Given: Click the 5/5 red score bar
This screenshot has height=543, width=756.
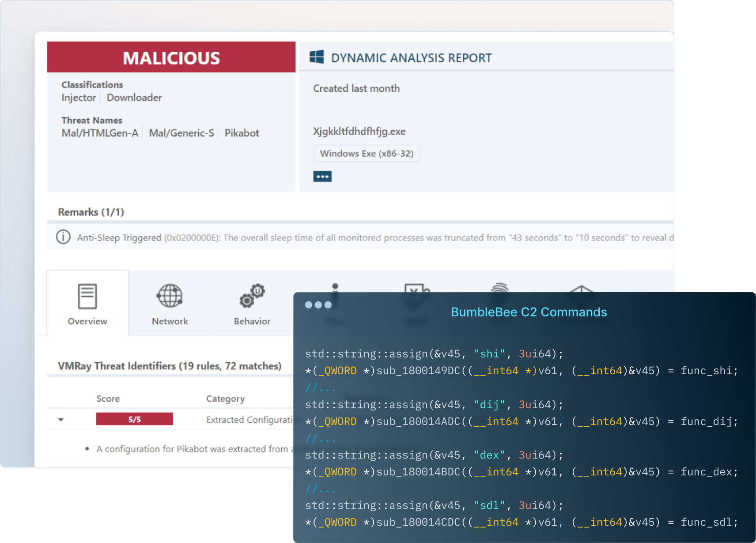Looking at the screenshot, I should (135, 419).
